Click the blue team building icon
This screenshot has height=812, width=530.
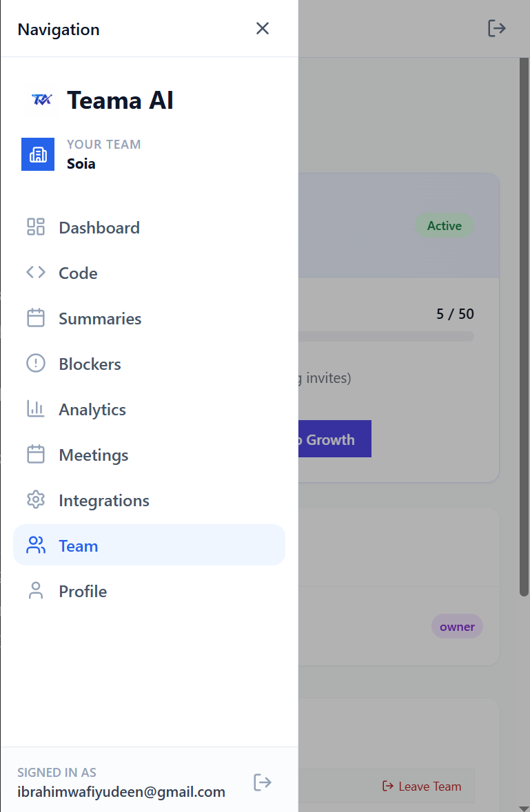click(38, 154)
